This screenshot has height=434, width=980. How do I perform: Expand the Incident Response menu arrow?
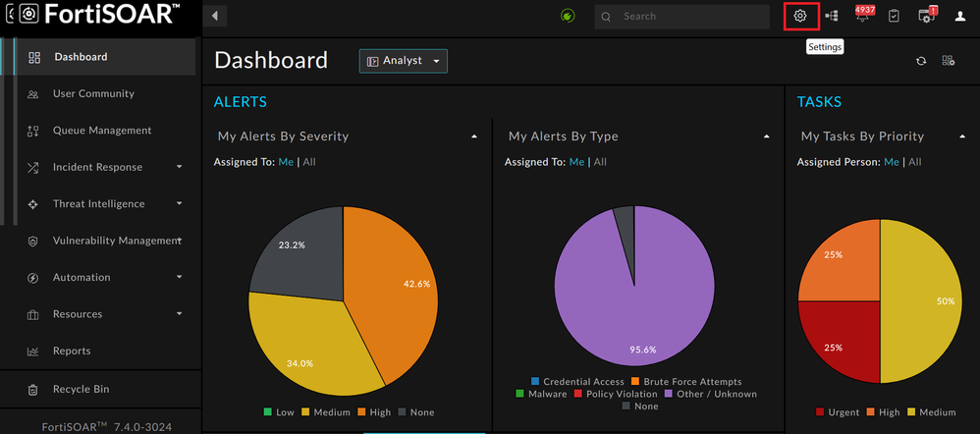coord(180,167)
